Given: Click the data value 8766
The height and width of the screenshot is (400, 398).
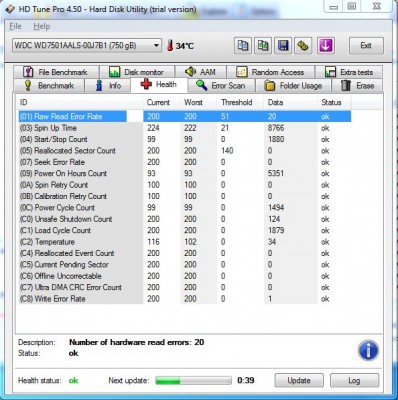Looking at the screenshot, I should tap(276, 128).
